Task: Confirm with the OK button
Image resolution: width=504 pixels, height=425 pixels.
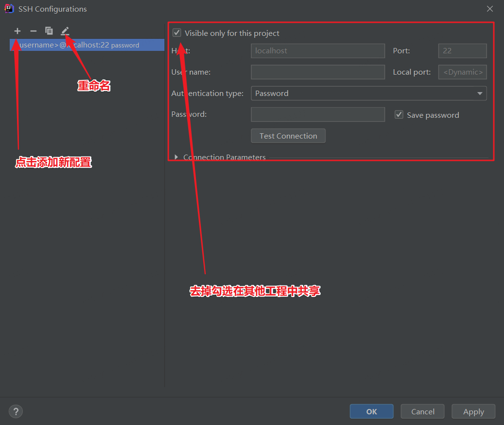Action: coord(372,411)
